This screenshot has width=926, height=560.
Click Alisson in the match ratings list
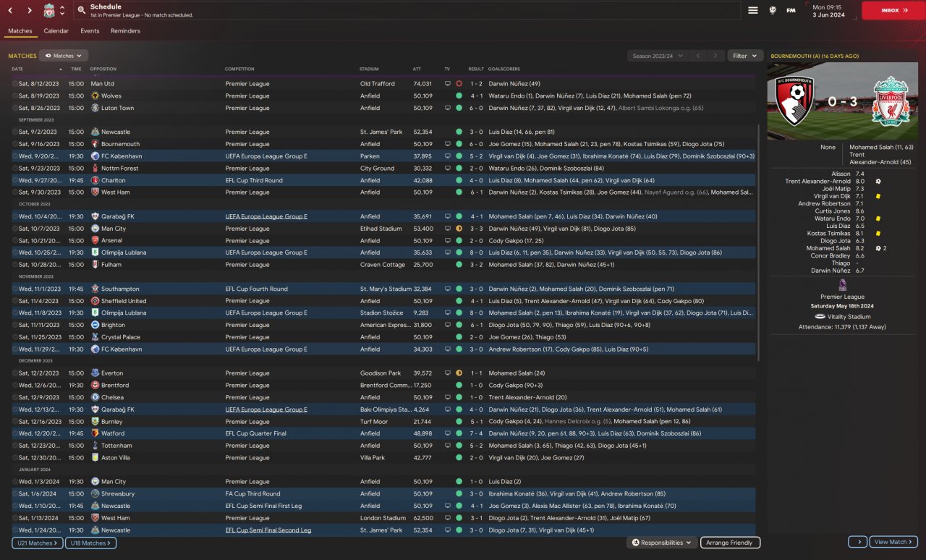point(841,174)
